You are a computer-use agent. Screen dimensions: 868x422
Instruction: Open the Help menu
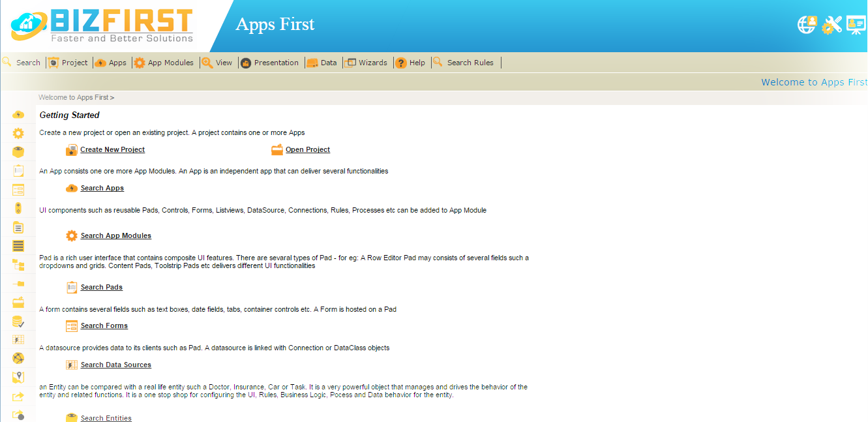tap(411, 63)
